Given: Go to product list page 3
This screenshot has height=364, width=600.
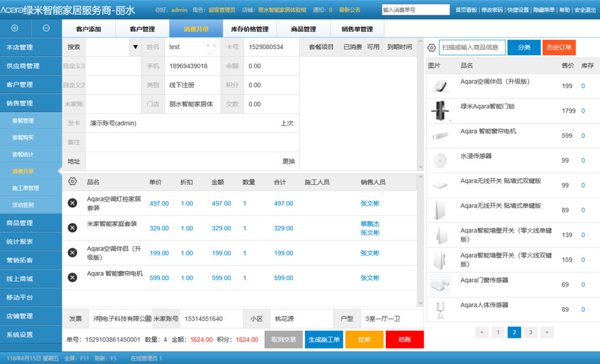Looking at the screenshot, I should [x=530, y=332].
